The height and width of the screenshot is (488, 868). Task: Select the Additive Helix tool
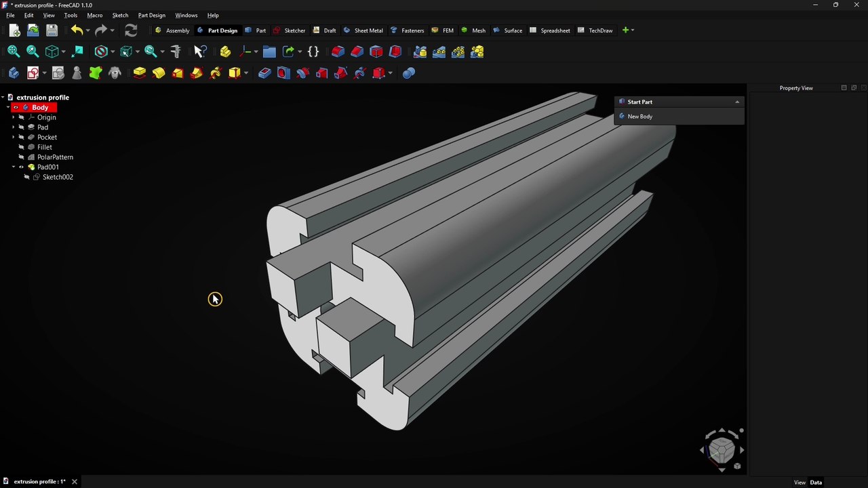(x=216, y=73)
